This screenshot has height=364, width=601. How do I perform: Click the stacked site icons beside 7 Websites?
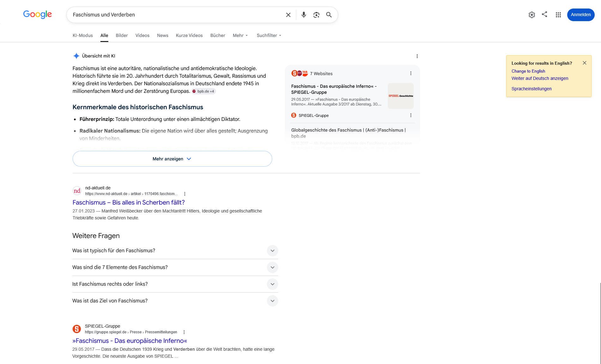(x=299, y=73)
